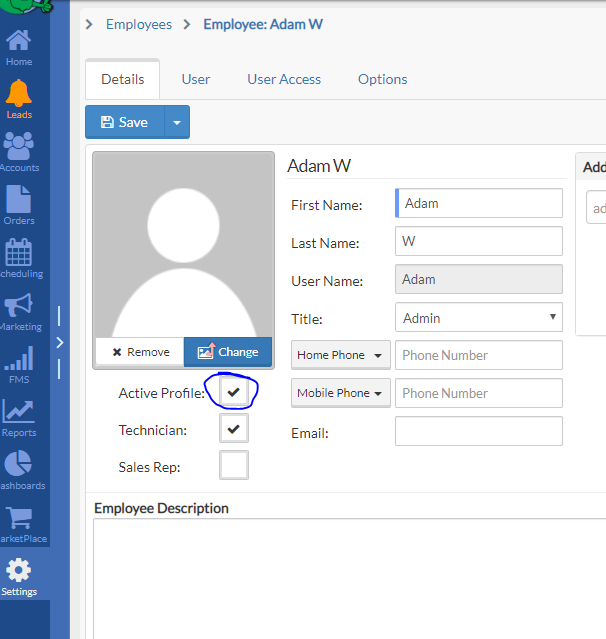Go to Orders document icon

18,200
